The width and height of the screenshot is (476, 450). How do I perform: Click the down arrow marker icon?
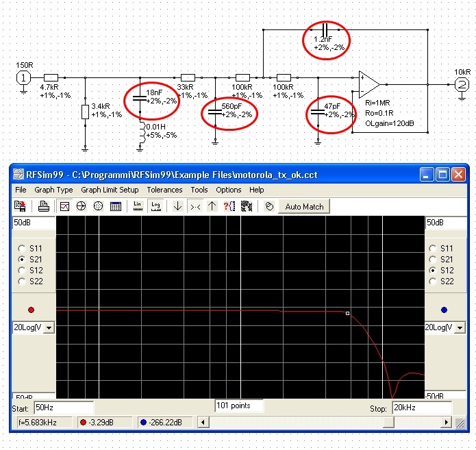pyautogui.click(x=177, y=205)
